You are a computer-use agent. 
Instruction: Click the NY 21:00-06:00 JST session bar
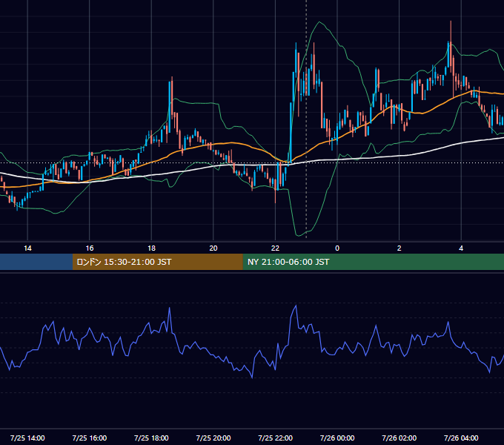click(373, 262)
